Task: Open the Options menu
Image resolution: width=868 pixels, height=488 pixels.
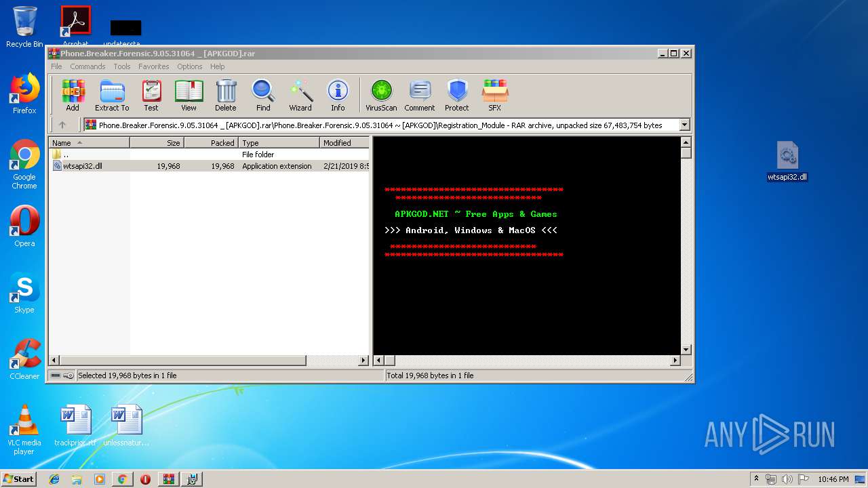Action: point(190,66)
